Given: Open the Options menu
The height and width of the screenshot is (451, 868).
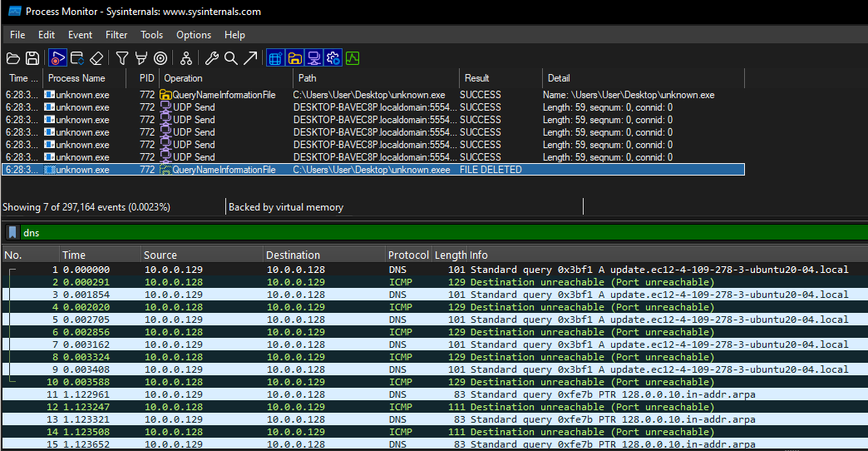Looking at the screenshot, I should 194,35.
